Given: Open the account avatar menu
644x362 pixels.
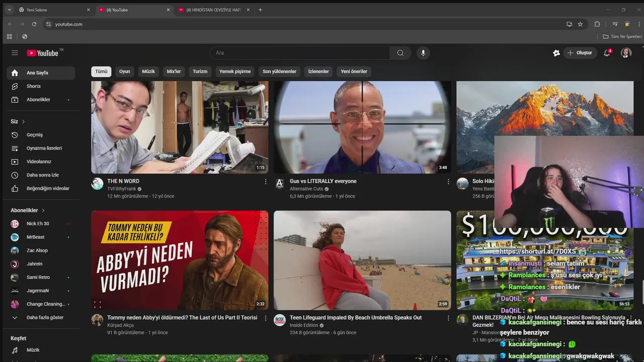Looking at the screenshot, I should tap(626, 53).
